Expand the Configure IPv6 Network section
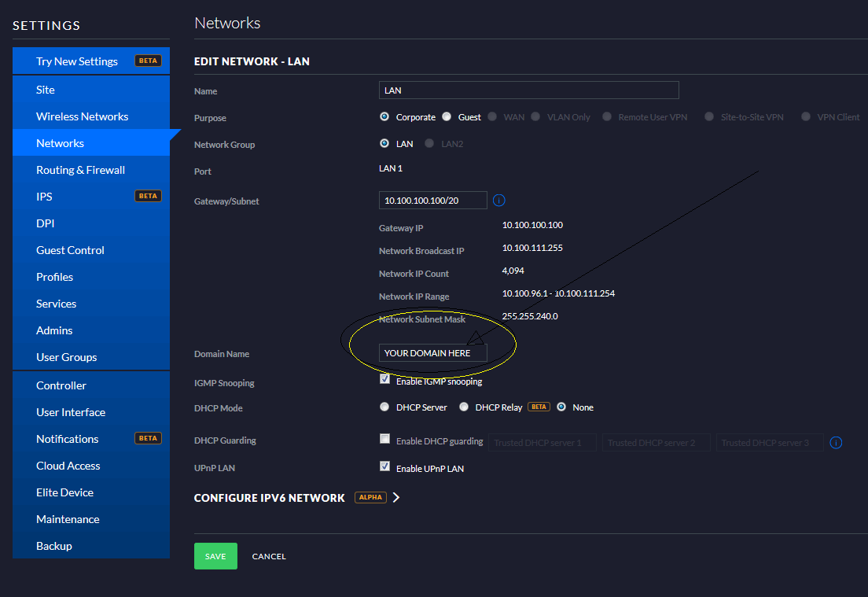Screen dimensions: 868x597 [x=396, y=498]
